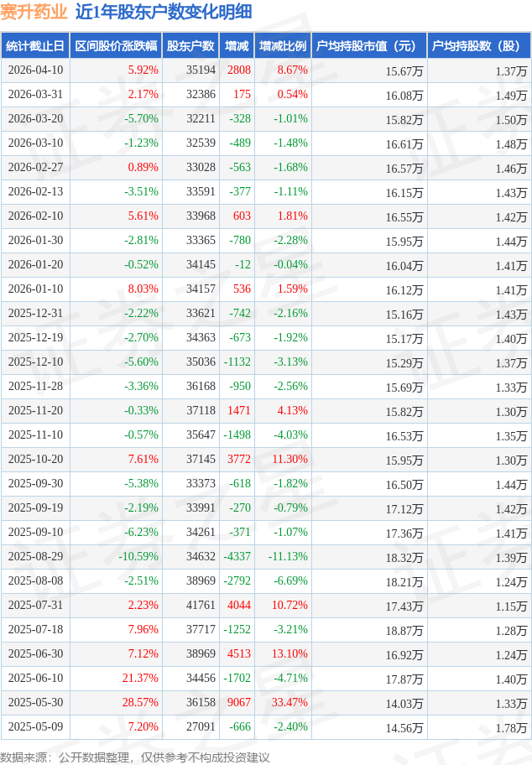
Task: Select the 股东户数 column header
Action: point(190,46)
